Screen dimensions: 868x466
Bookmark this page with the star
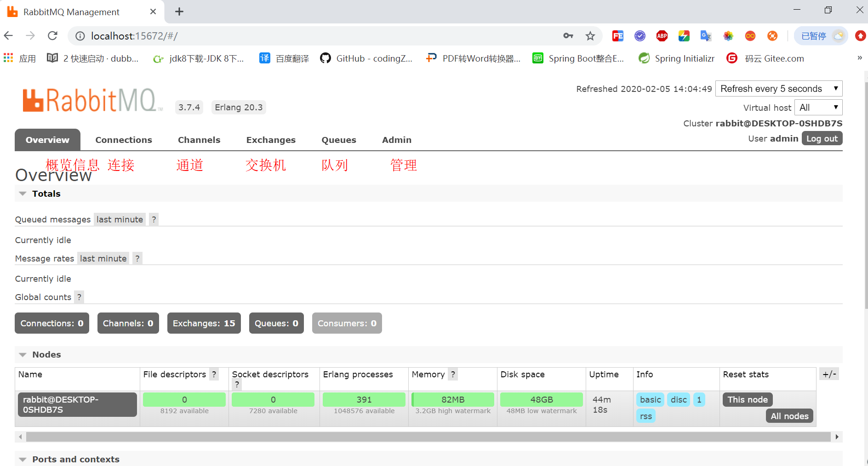590,36
